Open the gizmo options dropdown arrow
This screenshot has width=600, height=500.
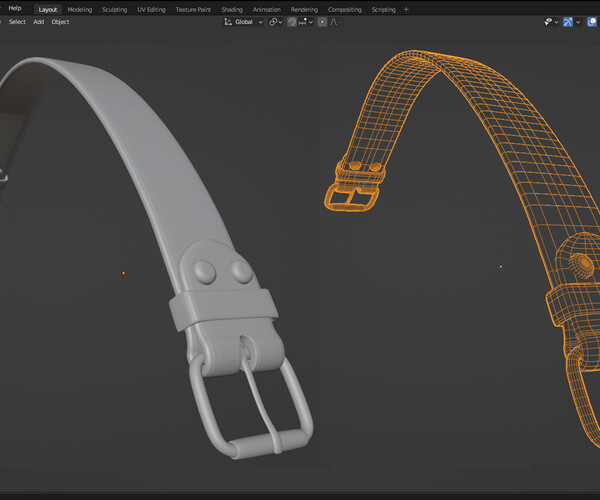point(578,22)
